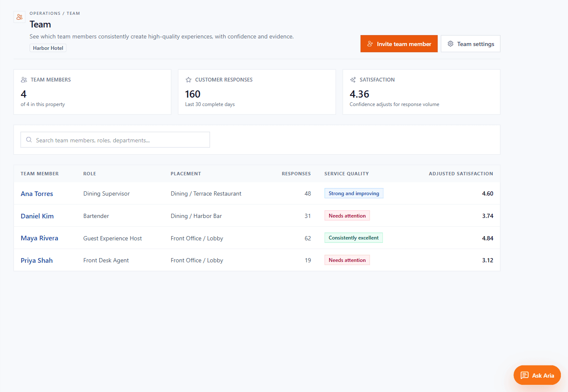Viewport: 568px width, 392px height.
Task: Open Team settings
Action: [470, 44]
